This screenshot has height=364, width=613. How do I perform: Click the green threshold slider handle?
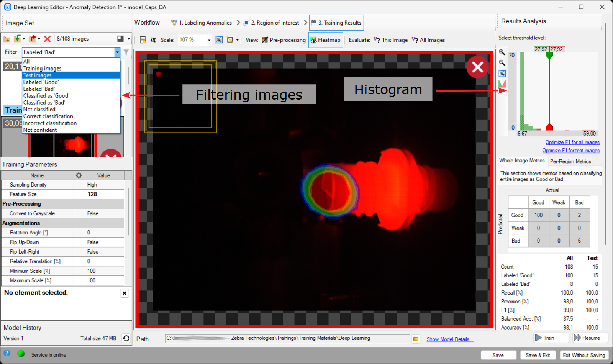(x=549, y=56)
